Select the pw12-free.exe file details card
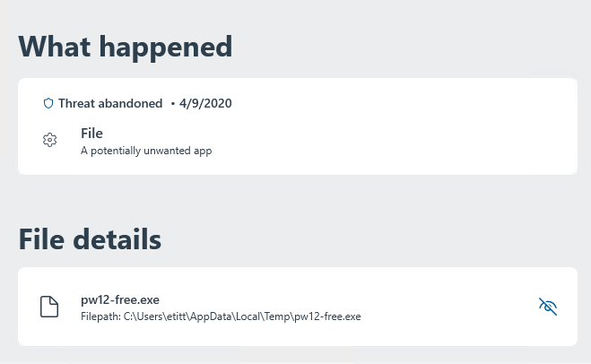 [x=298, y=307]
